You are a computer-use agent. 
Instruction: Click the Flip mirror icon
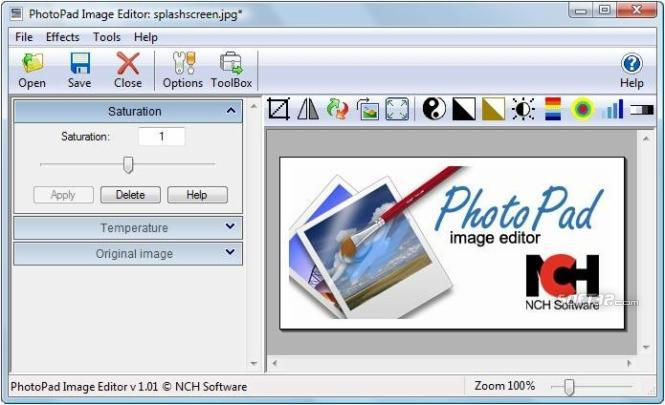pyautogui.click(x=308, y=109)
